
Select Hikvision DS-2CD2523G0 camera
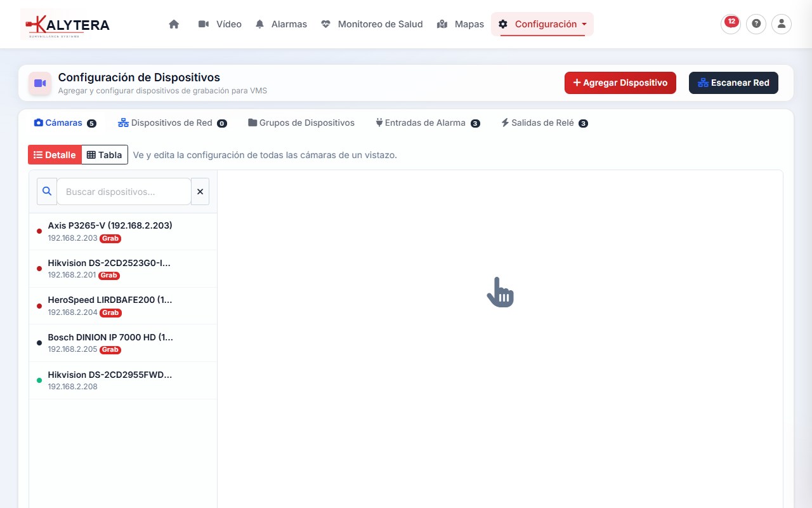pos(123,269)
